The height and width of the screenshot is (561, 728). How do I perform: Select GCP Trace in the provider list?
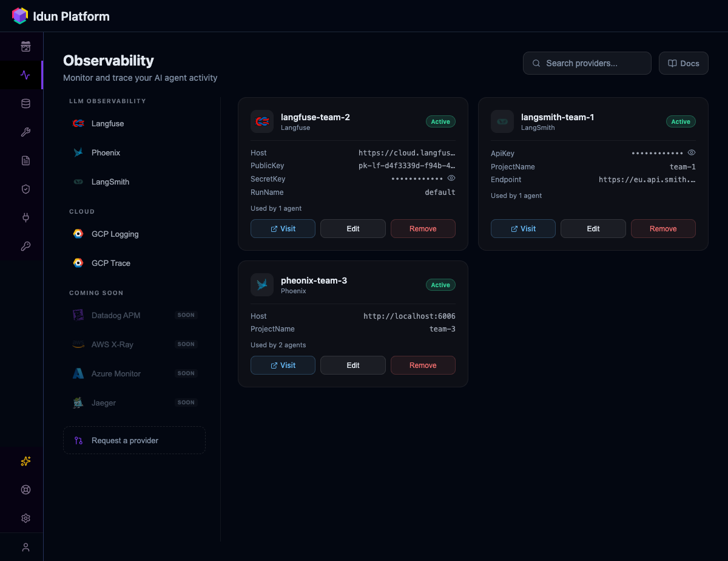[134, 263]
